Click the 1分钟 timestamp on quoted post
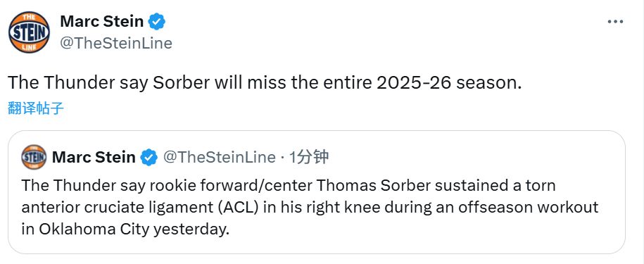 (x=309, y=157)
